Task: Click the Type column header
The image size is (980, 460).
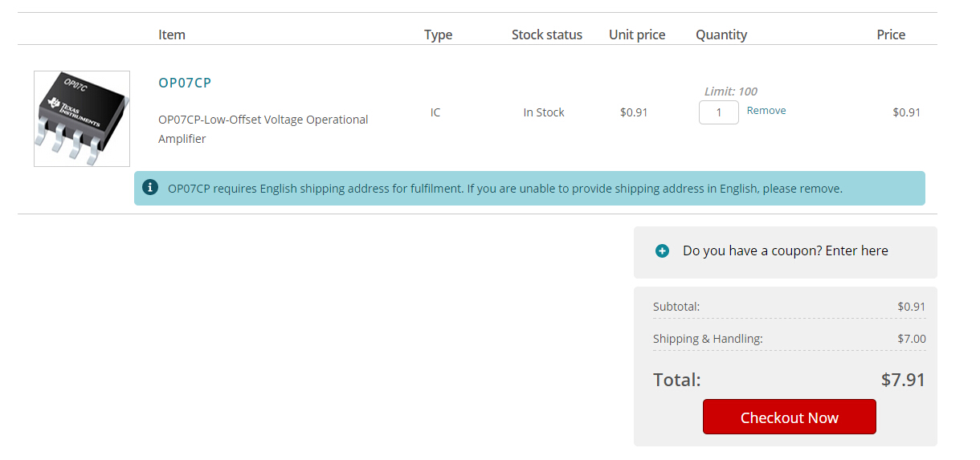Action: click(438, 35)
